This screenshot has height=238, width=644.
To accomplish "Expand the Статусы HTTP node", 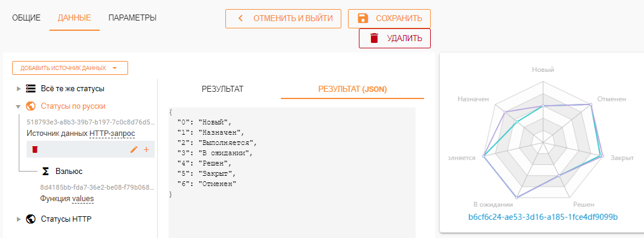I will tap(18, 219).
